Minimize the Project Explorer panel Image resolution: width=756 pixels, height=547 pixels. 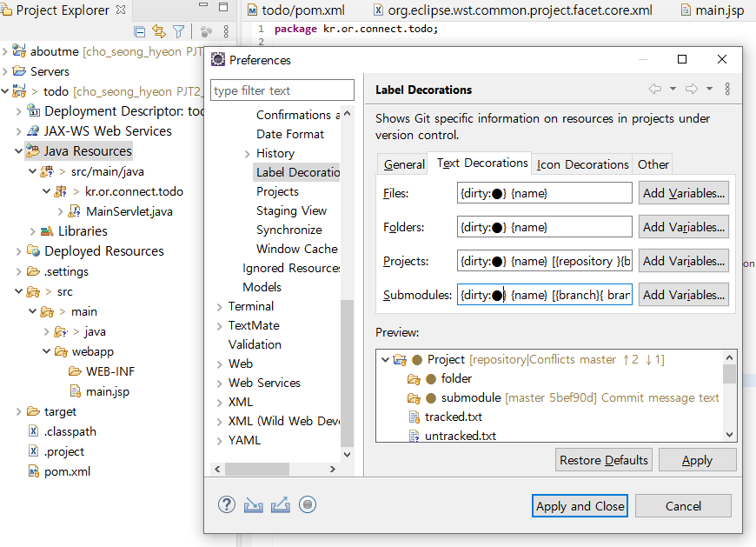pos(203,5)
